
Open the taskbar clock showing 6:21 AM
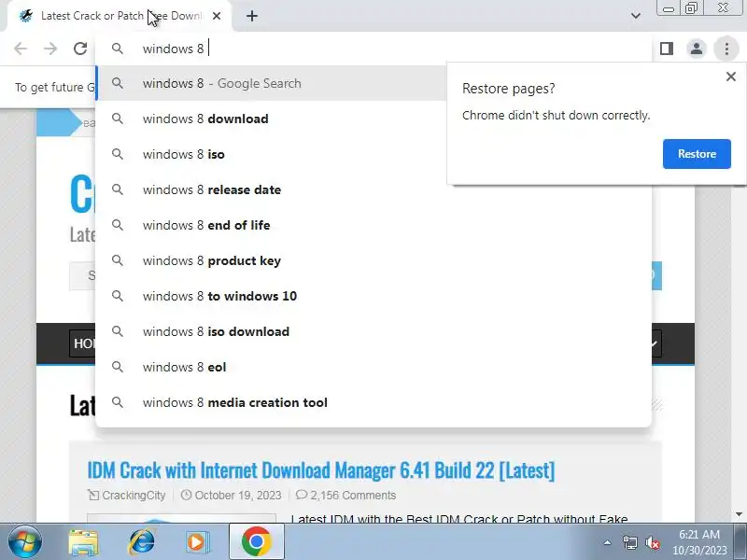(x=699, y=542)
